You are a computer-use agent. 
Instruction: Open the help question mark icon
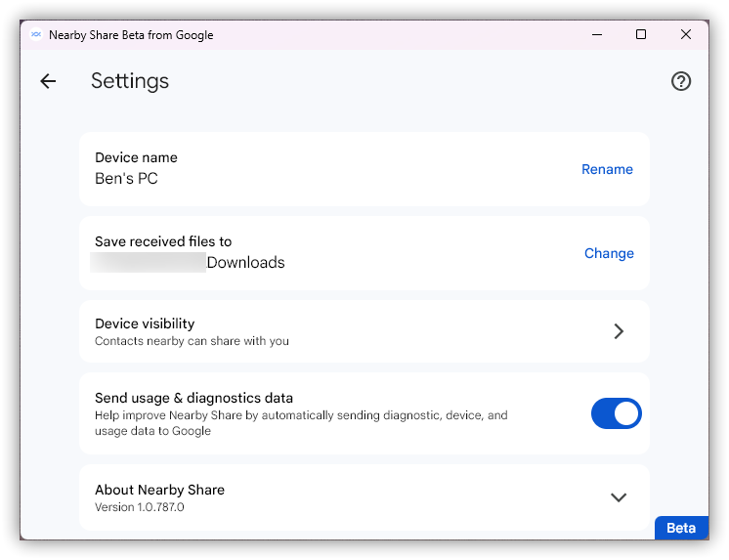click(x=681, y=81)
